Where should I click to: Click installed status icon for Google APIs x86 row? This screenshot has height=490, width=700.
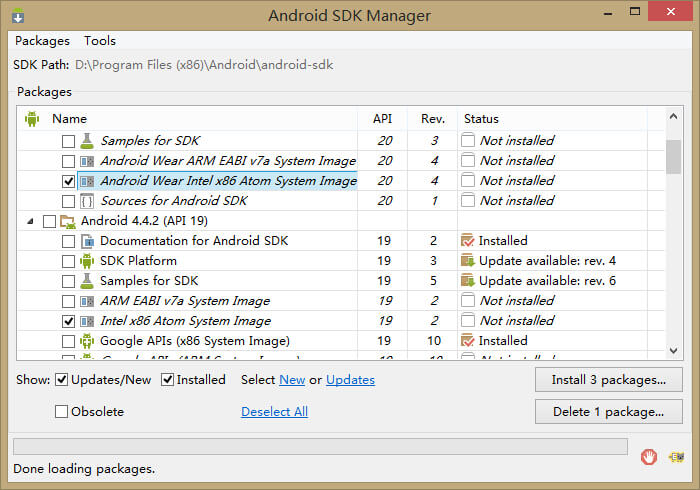(x=467, y=341)
